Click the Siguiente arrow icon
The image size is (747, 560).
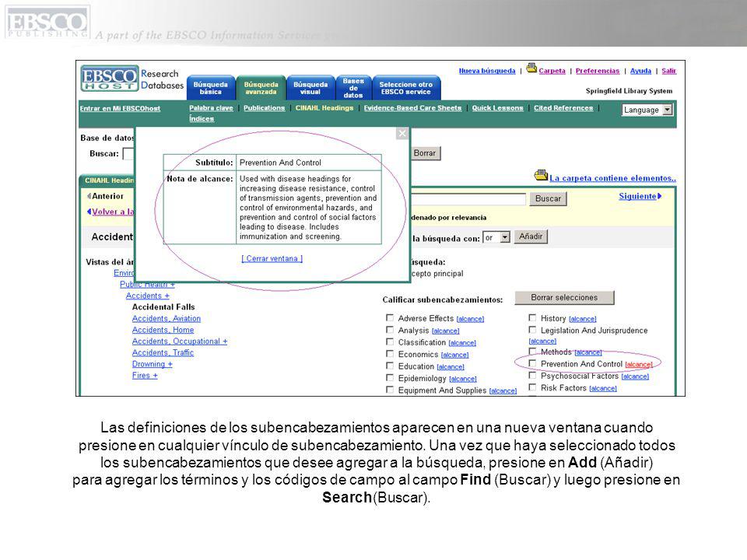pyautogui.click(x=659, y=196)
